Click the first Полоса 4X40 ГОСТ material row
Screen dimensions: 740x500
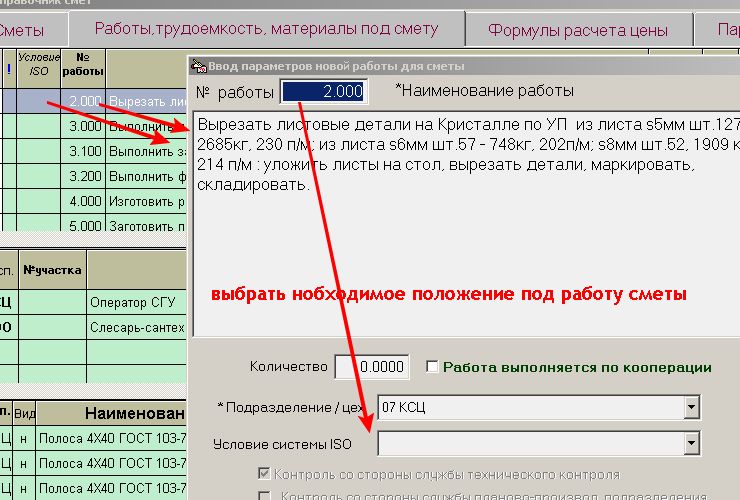pyautogui.click(x=110, y=438)
